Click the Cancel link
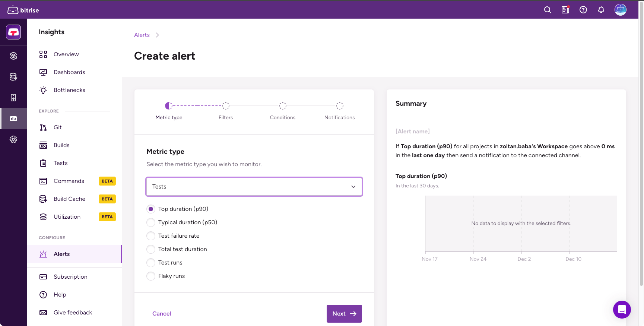 (162, 314)
